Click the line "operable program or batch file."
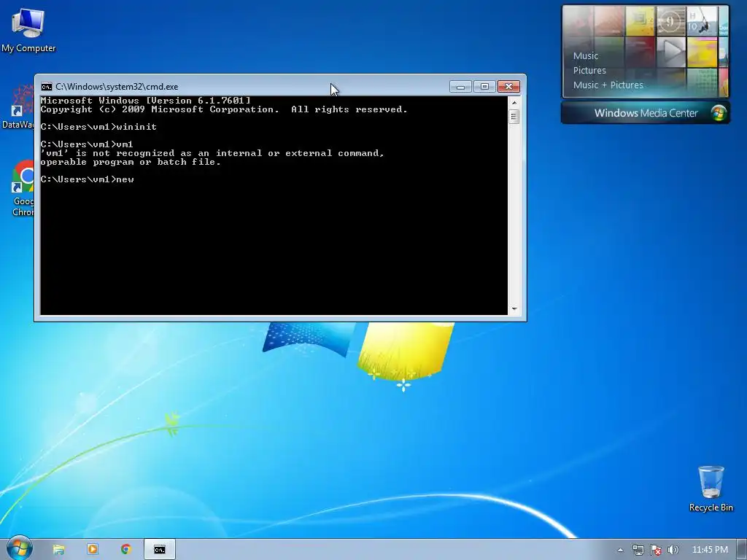 [131, 162]
